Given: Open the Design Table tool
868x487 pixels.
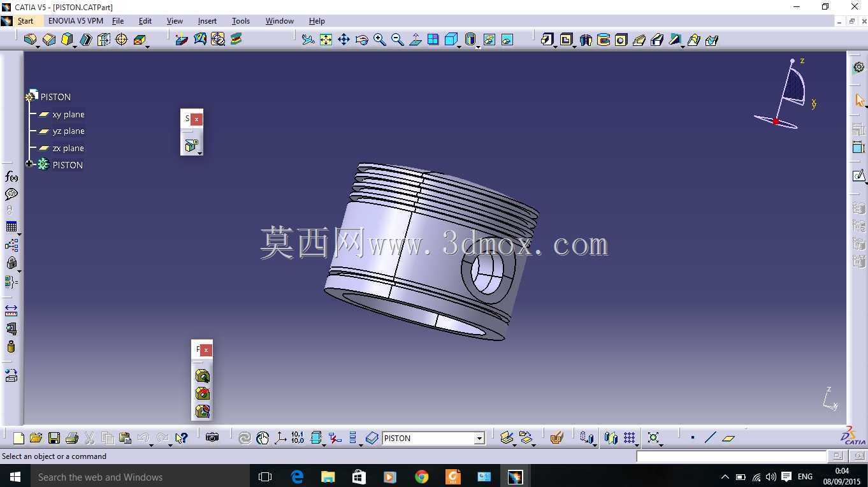Looking at the screenshot, I should pyautogui.click(x=11, y=226).
